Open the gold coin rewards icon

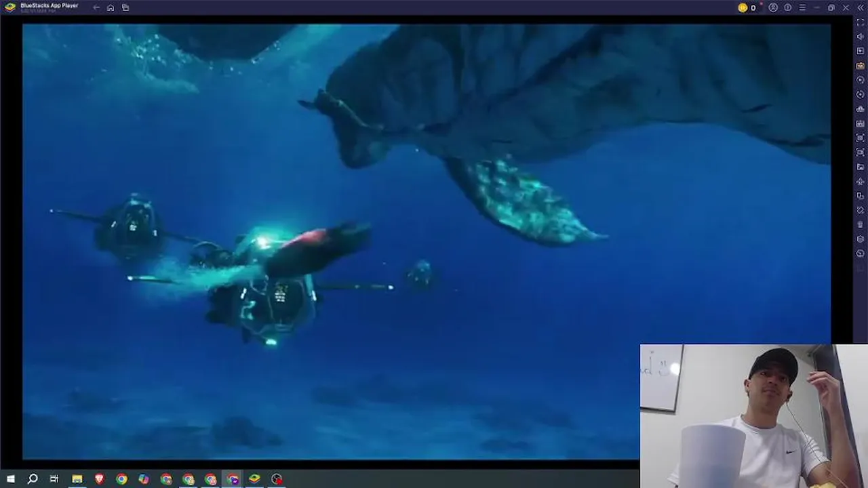[x=743, y=7]
